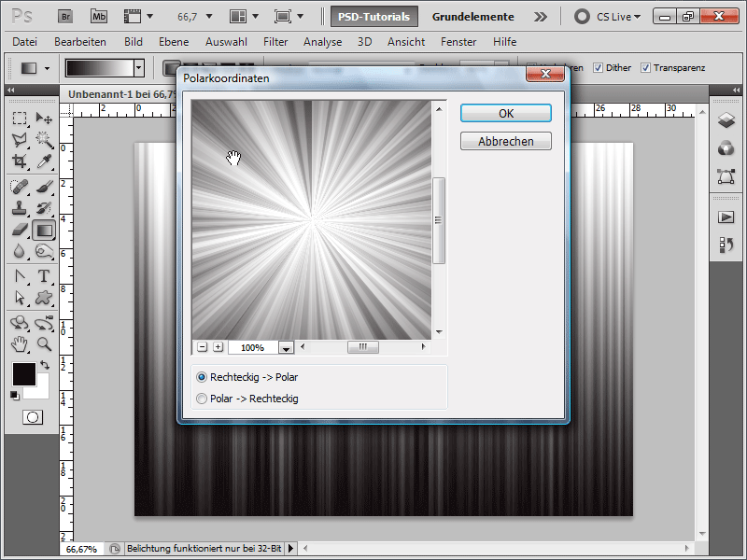The height and width of the screenshot is (560, 747).
Task: Open status bar info flyout arrow
Action: pos(290,548)
